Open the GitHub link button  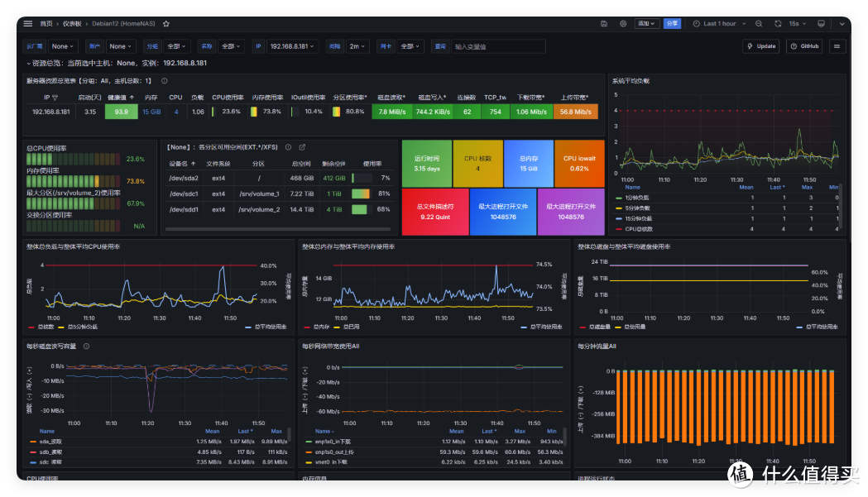805,46
